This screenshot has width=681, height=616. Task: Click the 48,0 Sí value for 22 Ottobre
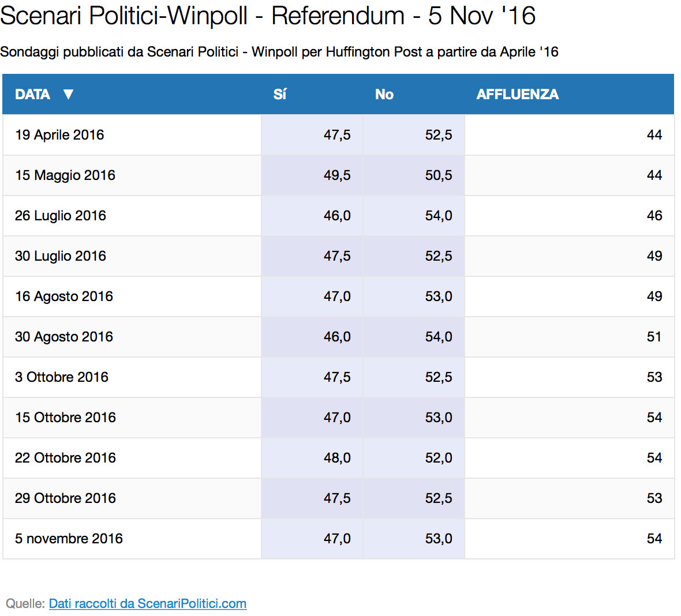coord(337,458)
